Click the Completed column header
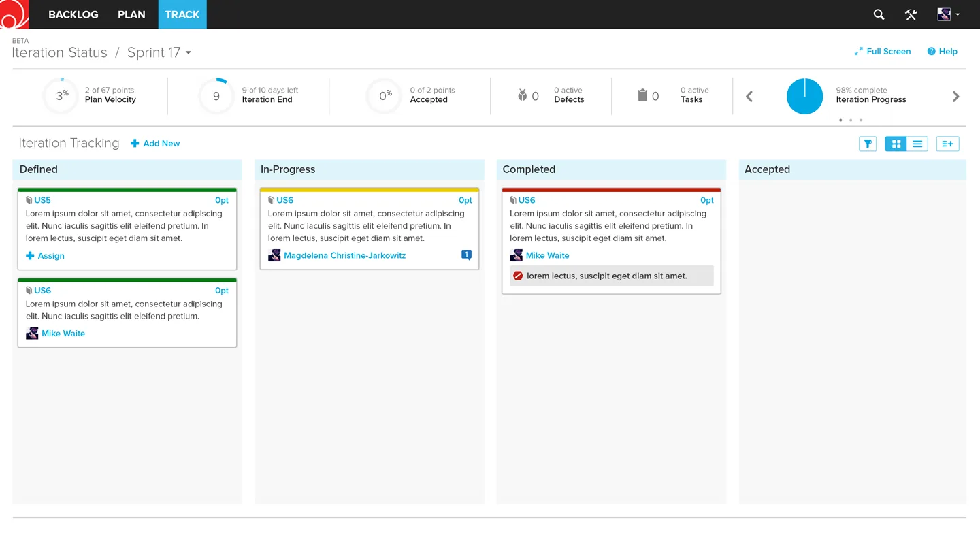This screenshot has width=980, height=535. coord(611,169)
